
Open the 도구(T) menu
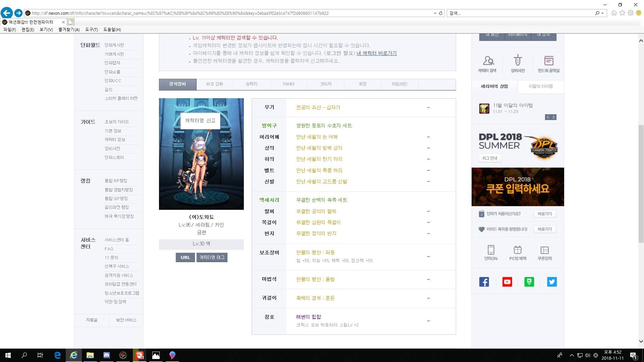click(x=92, y=29)
